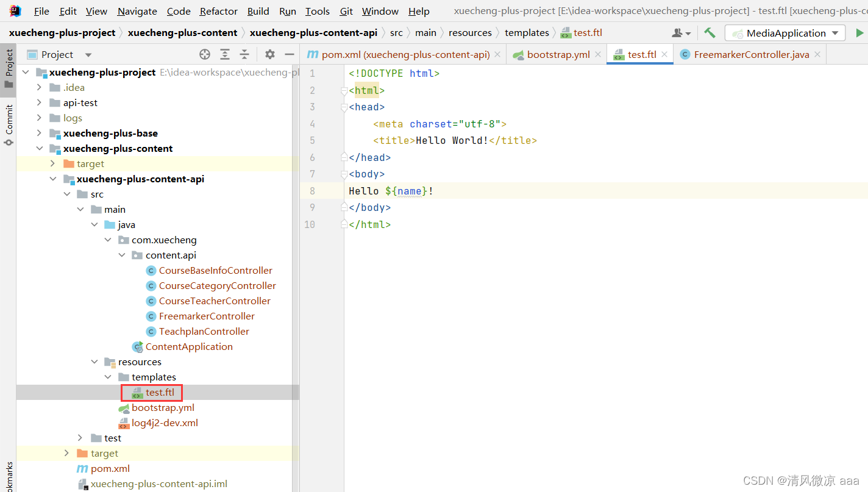Select TeachplanController class icon
Screen dimensions: 868x492
tap(151, 332)
